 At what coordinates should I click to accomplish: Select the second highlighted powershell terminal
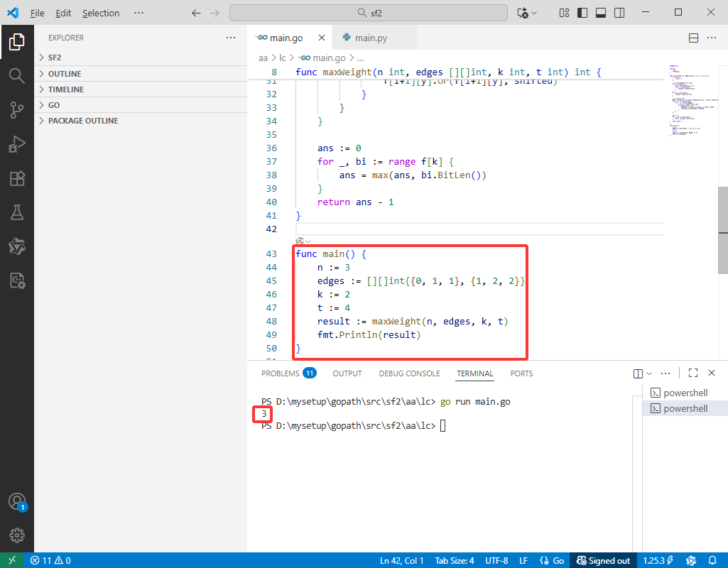point(685,408)
